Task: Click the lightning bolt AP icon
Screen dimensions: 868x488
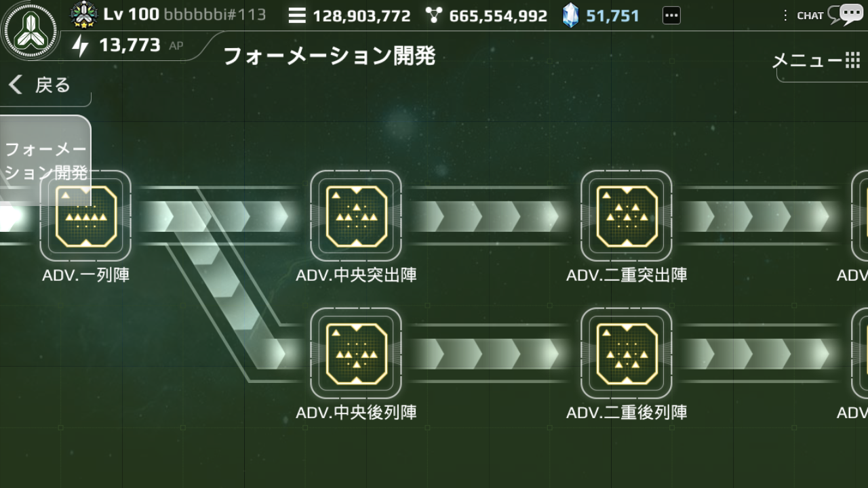Action: [81, 46]
